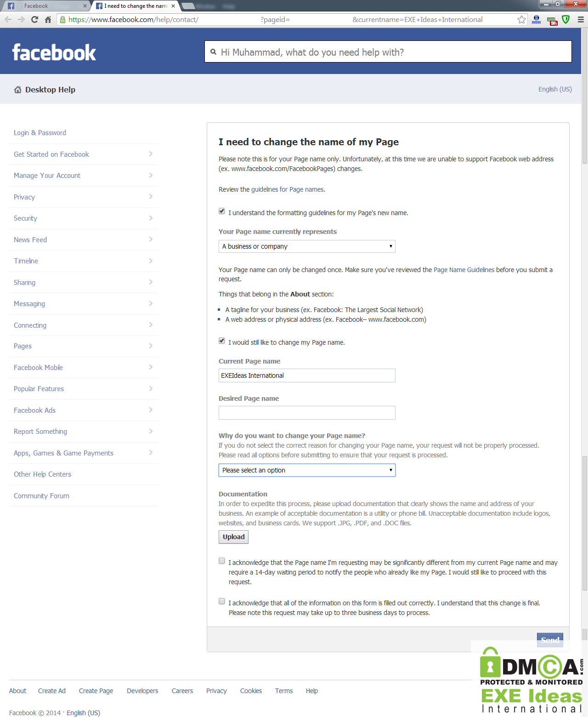Click the help search box

388,52
